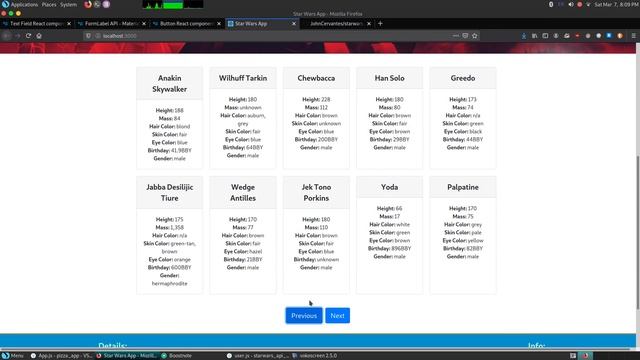This screenshot has width=640, height=360.
Task: Open the taskbar Menu button
Action: click(13, 356)
